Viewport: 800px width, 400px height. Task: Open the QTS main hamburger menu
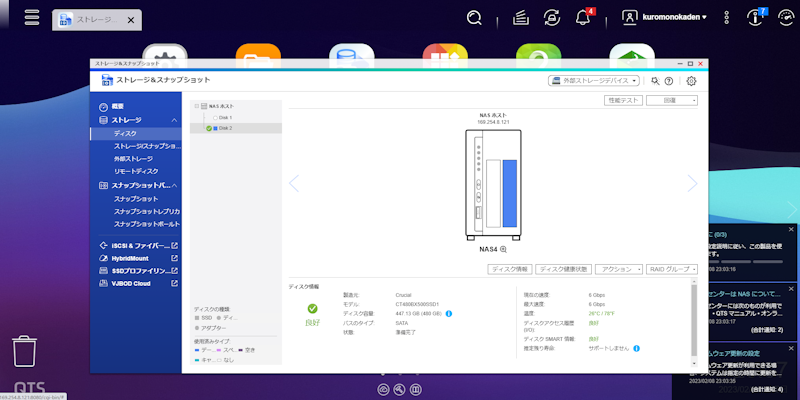(32, 17)
